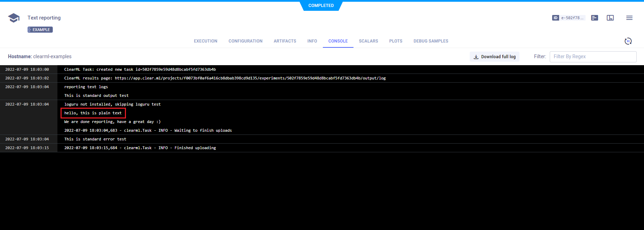This screenshot has width=644, height=230.
Task: Go to the ARTIFACTS tab
Action: (x=285, y=41)
